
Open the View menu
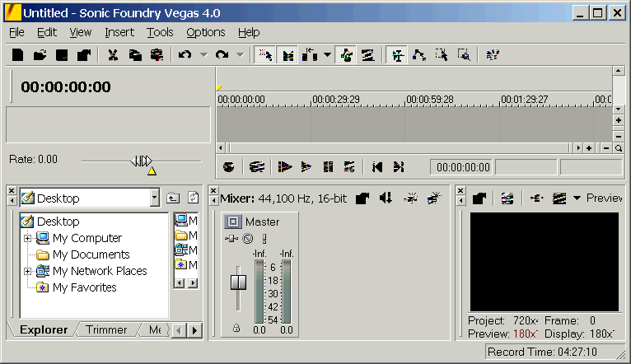tap(81, 32)
